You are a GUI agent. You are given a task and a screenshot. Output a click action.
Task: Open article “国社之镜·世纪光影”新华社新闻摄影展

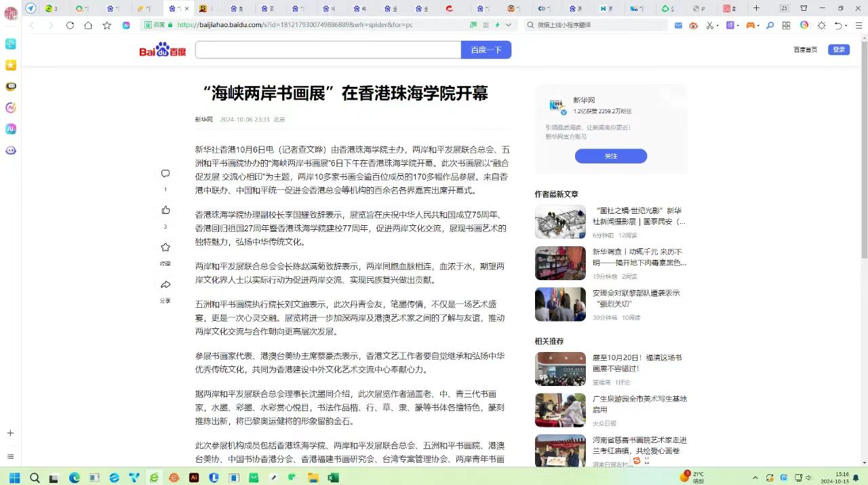pyautogui.click(x=639, y=216)
